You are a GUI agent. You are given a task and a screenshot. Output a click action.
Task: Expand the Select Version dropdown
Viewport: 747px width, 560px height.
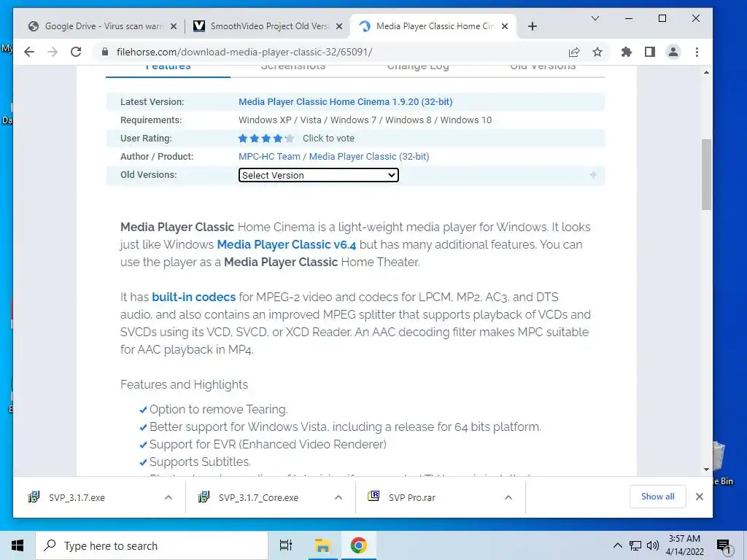pyautogui.click(x=318, y=175)
